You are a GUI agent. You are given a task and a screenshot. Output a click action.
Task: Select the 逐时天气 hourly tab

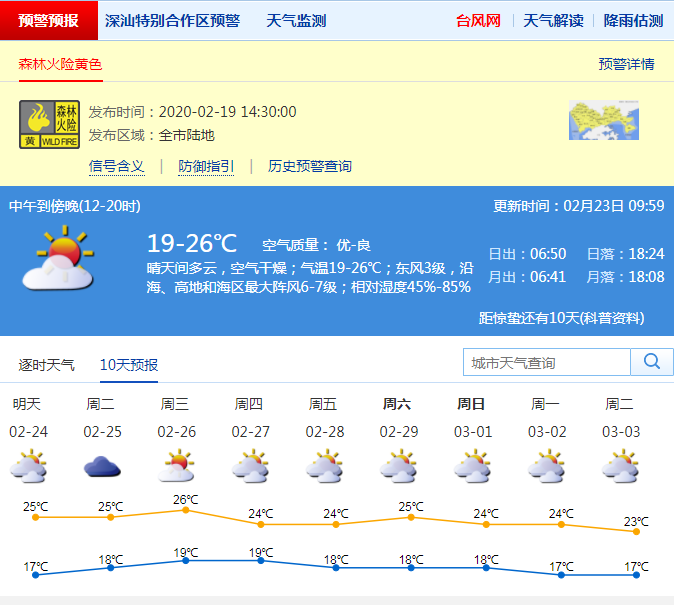47,365
